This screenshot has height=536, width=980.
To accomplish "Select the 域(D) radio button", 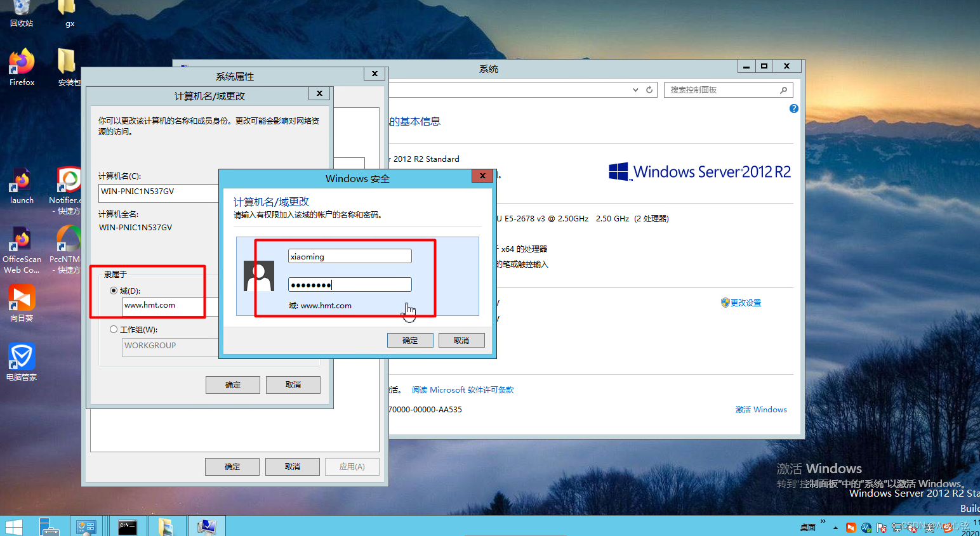I will click(114, 291).
